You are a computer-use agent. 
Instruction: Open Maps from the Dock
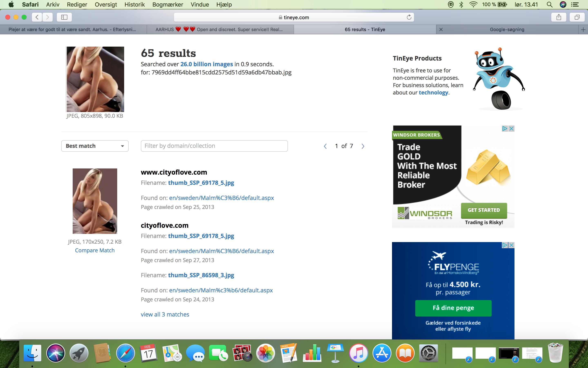click(172, 353)
